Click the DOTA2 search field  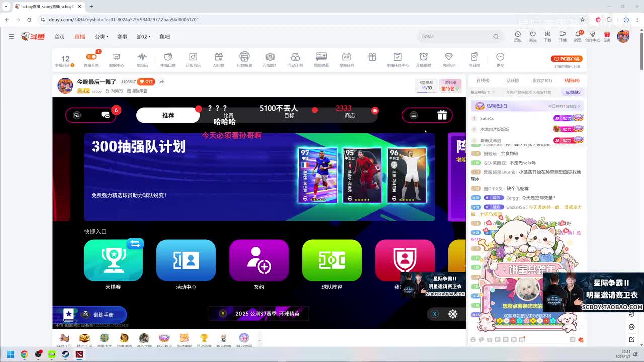[460, 37]
